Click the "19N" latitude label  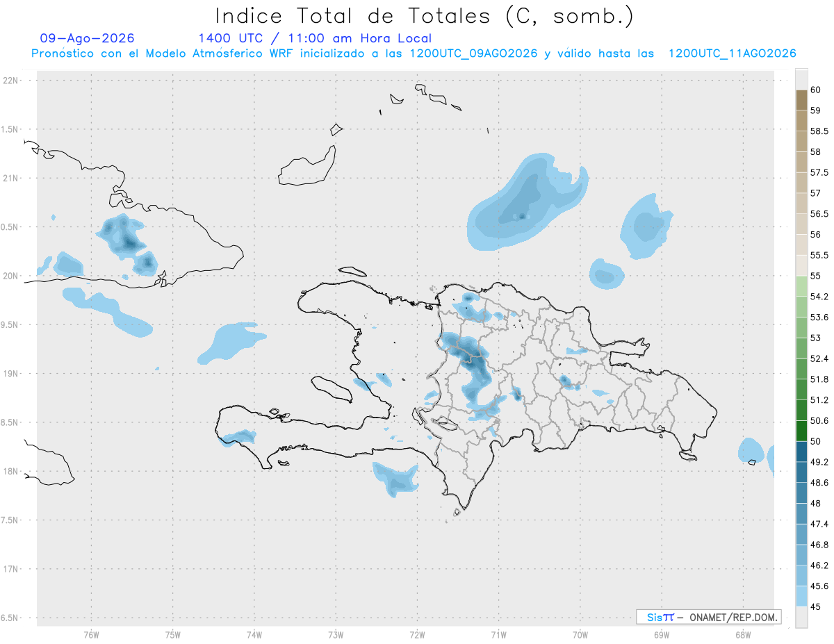click(12, 374)
